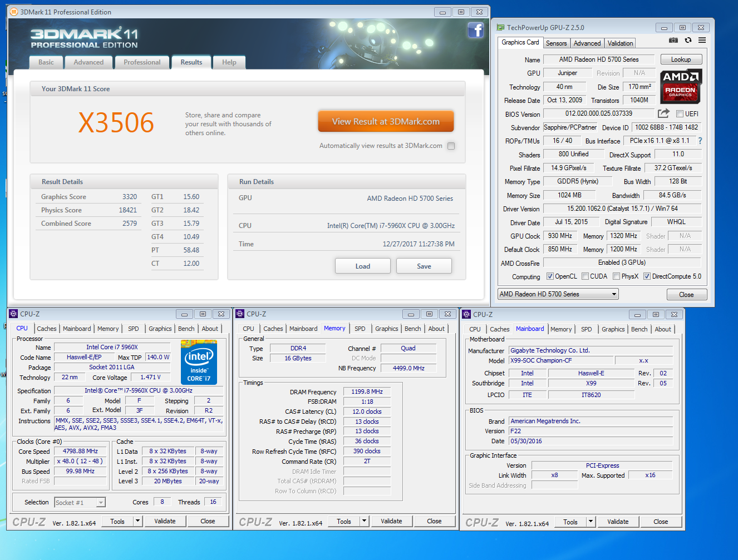Toggle DirectCompute 5.0 checkbox
Screen dimensions: 738x560
click(x=647, y=276)
